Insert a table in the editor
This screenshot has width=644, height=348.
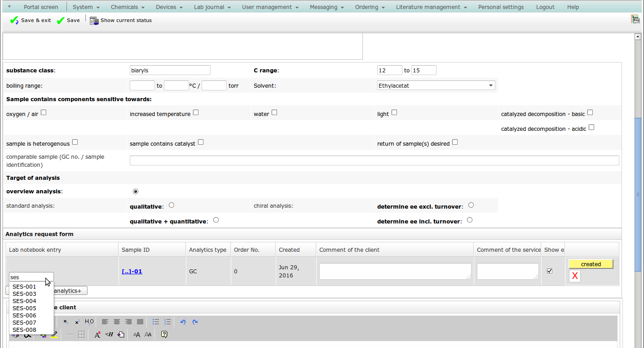pos(81,335)
